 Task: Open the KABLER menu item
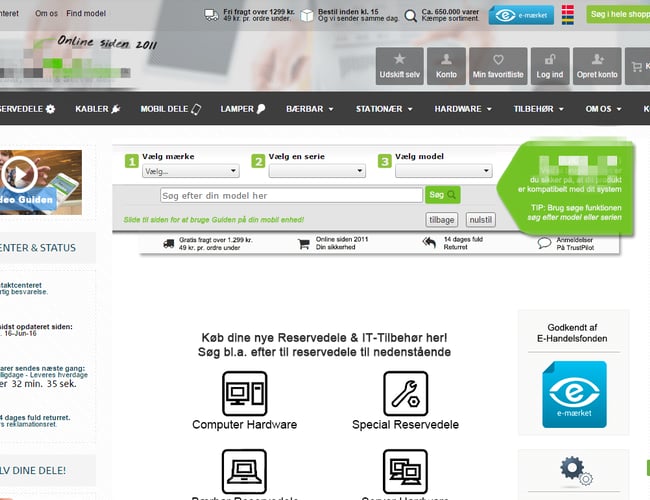tap(97, 109)
